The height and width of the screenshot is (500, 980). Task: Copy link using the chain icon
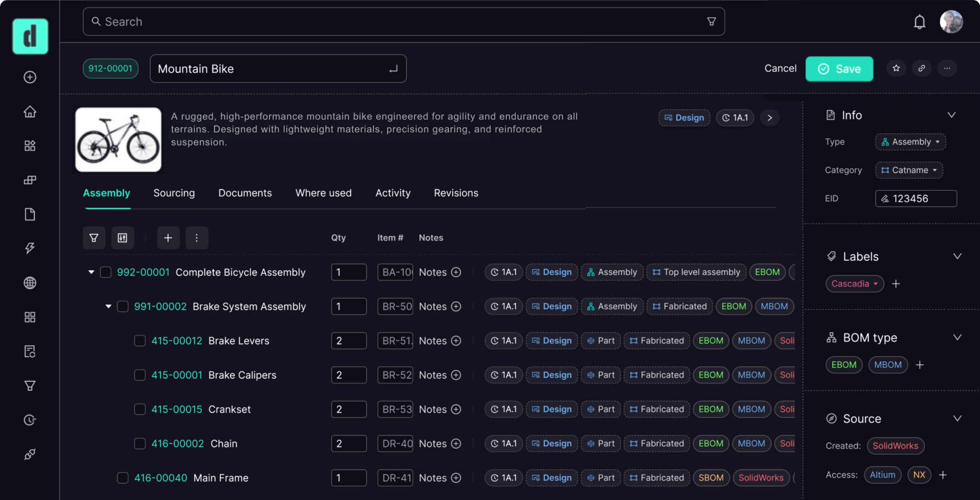(x=922, y=68)
